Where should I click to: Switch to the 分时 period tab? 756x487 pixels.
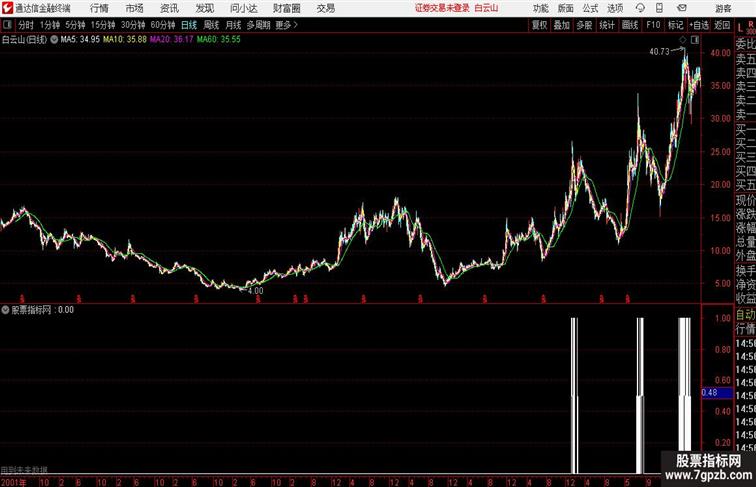click(x=26, y=25)
